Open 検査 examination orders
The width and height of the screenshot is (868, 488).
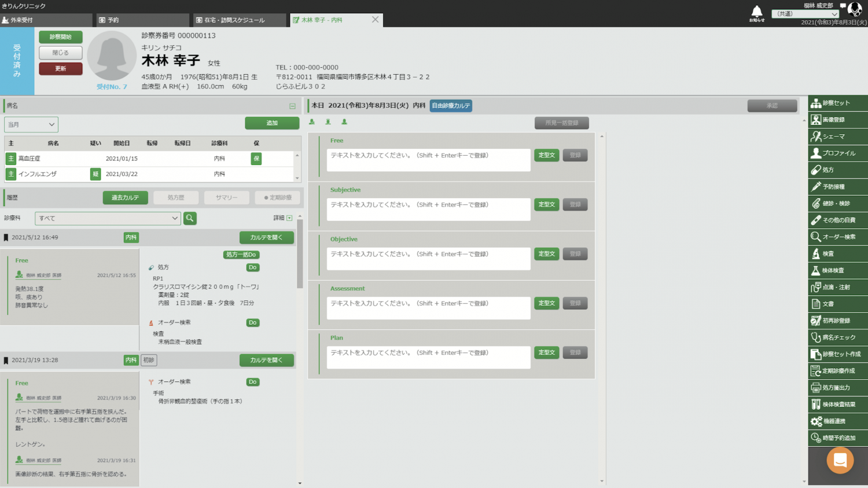pos(838,254)
